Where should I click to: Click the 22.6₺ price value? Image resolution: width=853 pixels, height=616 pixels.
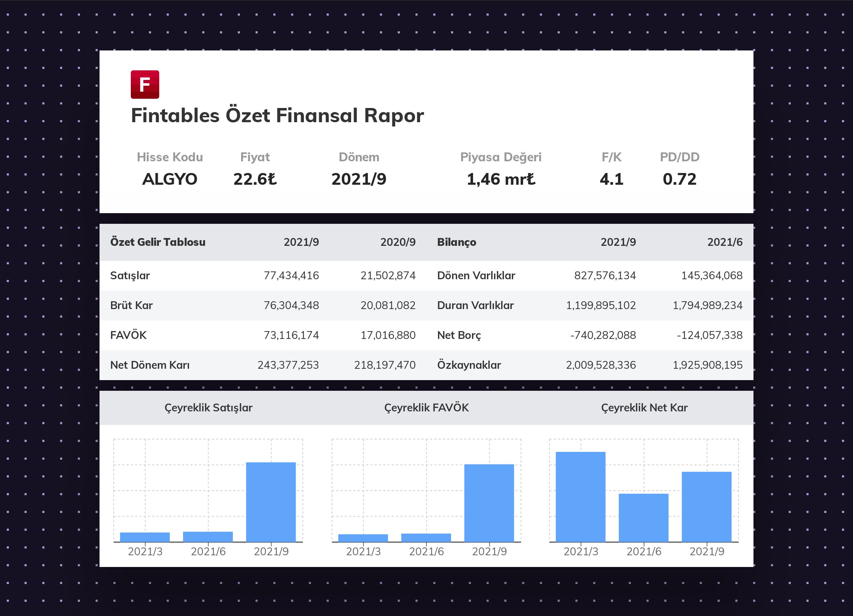(255, 179)
